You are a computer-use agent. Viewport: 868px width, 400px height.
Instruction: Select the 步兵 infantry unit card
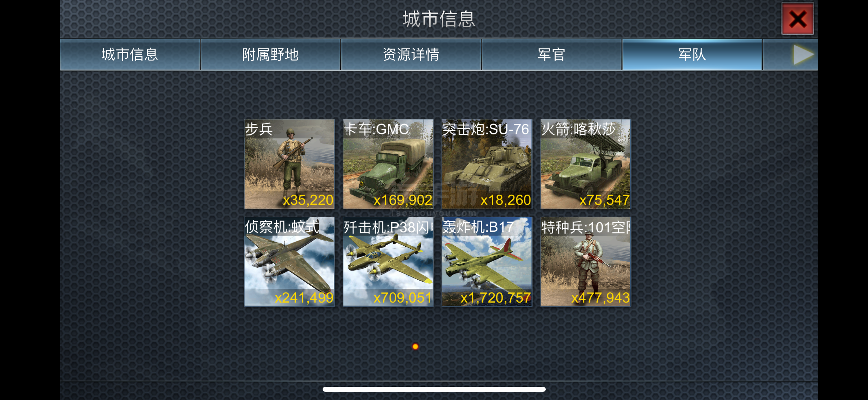point(289,164)
